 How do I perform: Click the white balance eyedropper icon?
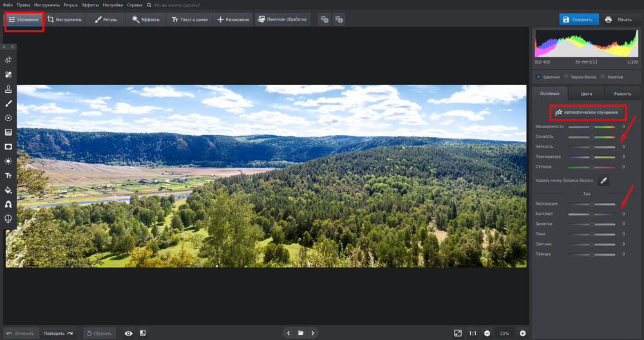point(604,181)
